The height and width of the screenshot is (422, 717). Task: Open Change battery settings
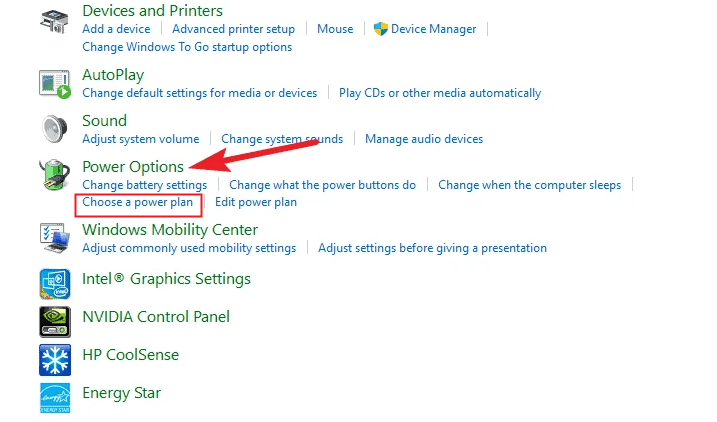click(144, 185)
